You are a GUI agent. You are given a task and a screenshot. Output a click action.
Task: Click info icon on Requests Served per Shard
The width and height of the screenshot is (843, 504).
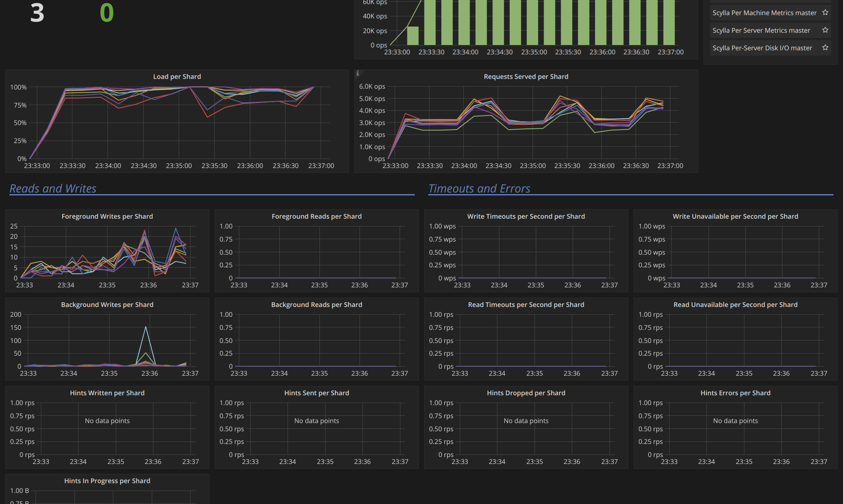(x=357, y=73)
